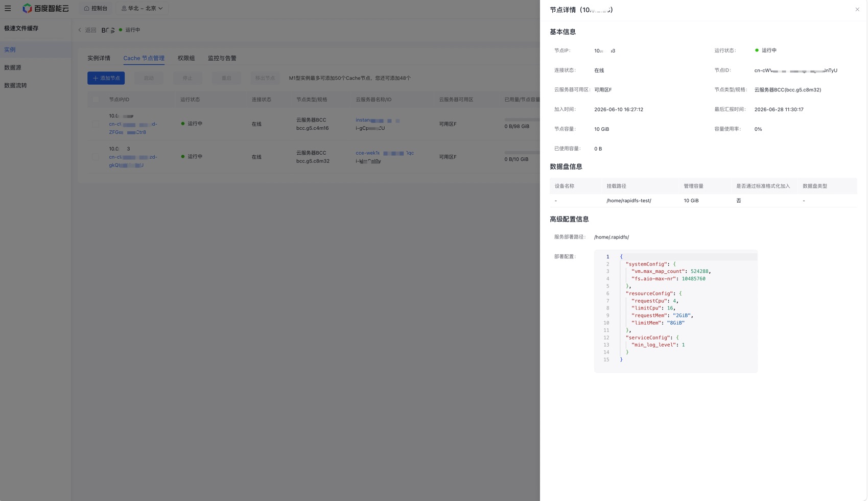
Task: Open the instance name link in bcc.g5.c4m16 row
Action: 378,120
